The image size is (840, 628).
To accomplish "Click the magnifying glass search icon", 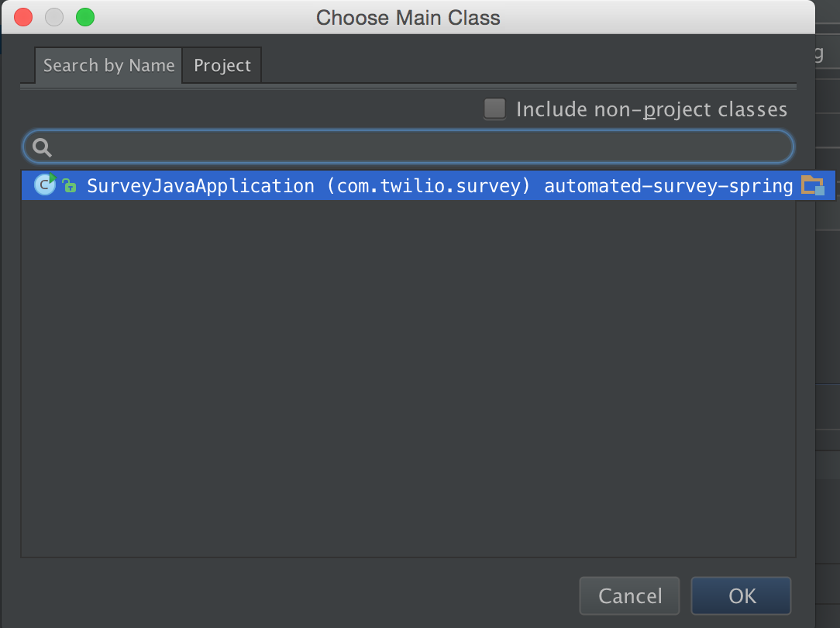I will (x=42, y=147).
